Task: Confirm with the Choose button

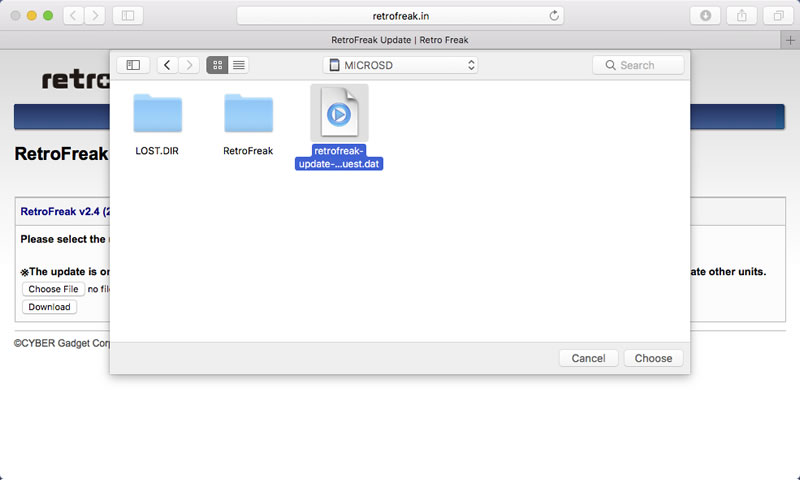Action: [x=653, y=358]
